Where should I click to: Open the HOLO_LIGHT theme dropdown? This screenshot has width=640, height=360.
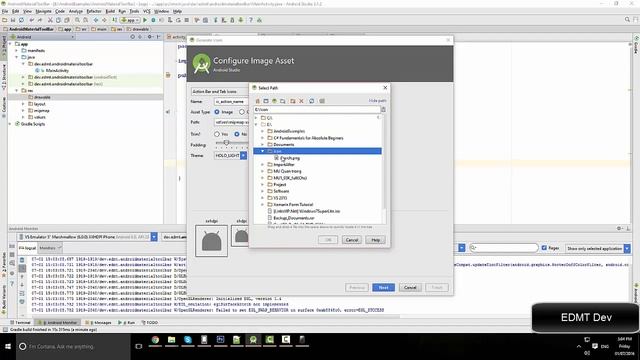pyautogui.click(x=243, y=156)
